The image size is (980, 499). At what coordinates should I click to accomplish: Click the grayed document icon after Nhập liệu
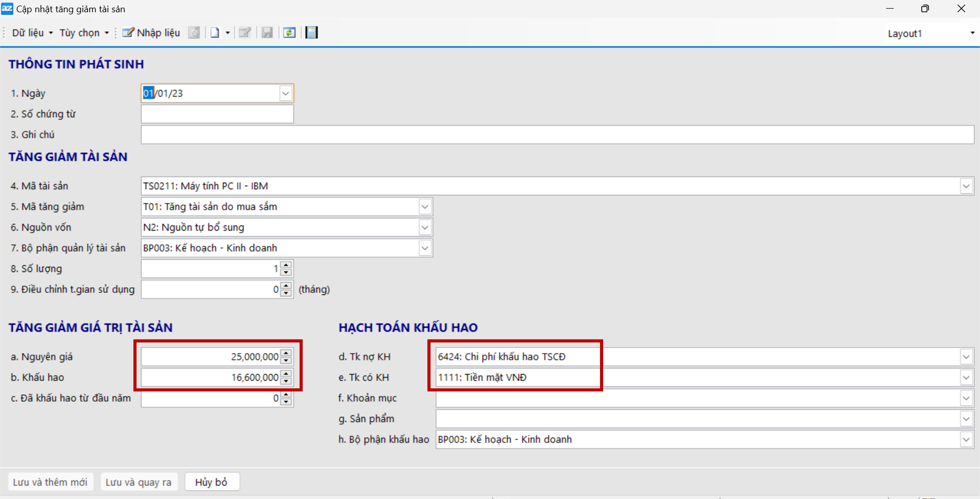[x=194, y=33]
